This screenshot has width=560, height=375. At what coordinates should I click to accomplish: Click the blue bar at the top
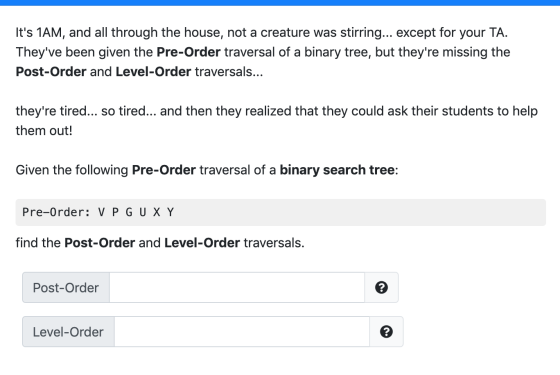click(280, 2)
